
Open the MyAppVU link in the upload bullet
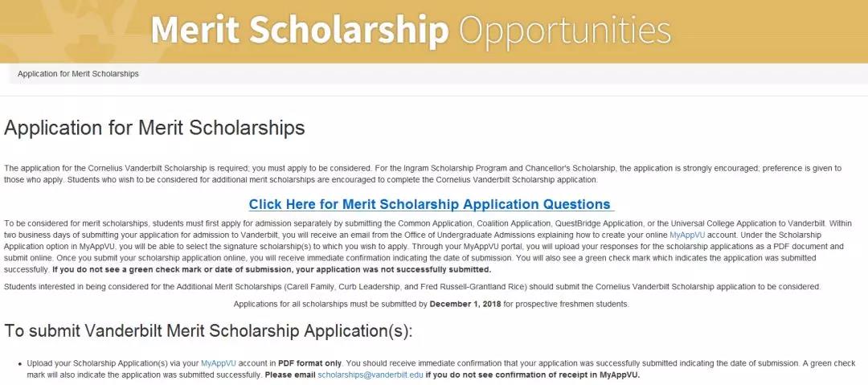tap(219, 363)
